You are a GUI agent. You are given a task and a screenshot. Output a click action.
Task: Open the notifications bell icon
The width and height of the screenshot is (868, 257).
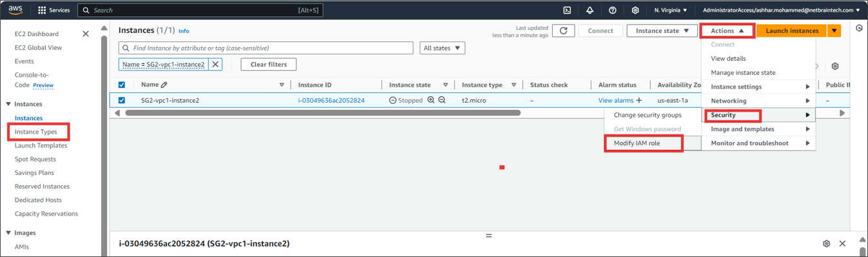pos(589,10)
